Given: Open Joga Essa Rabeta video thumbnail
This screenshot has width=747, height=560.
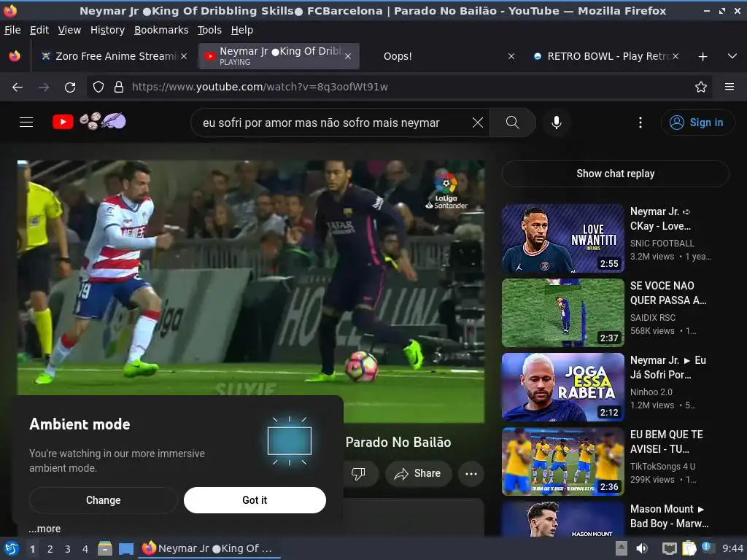Looking at the screenshot, I should 562,387.
